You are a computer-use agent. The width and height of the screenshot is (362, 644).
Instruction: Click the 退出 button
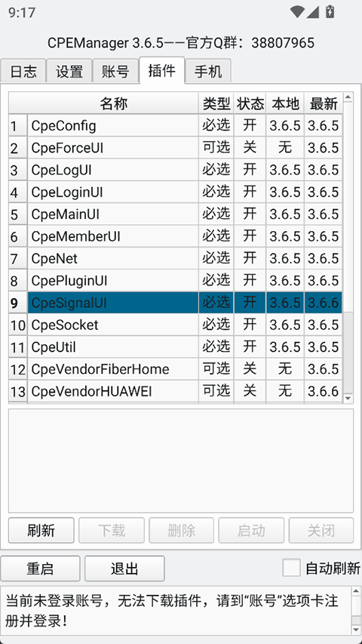click(x=124, y=569)
